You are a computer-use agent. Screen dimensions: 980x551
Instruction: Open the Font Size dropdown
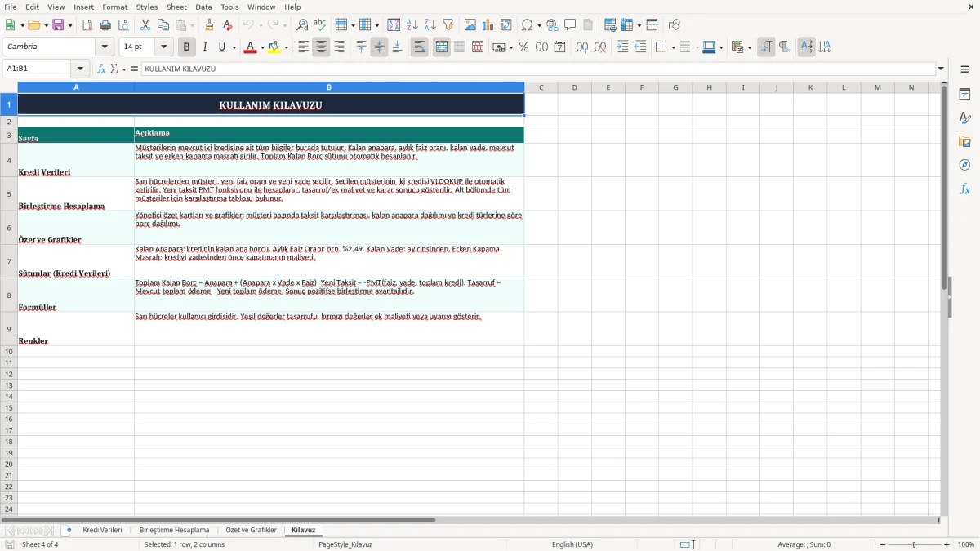pyautogui.click(x=163, y=47)
